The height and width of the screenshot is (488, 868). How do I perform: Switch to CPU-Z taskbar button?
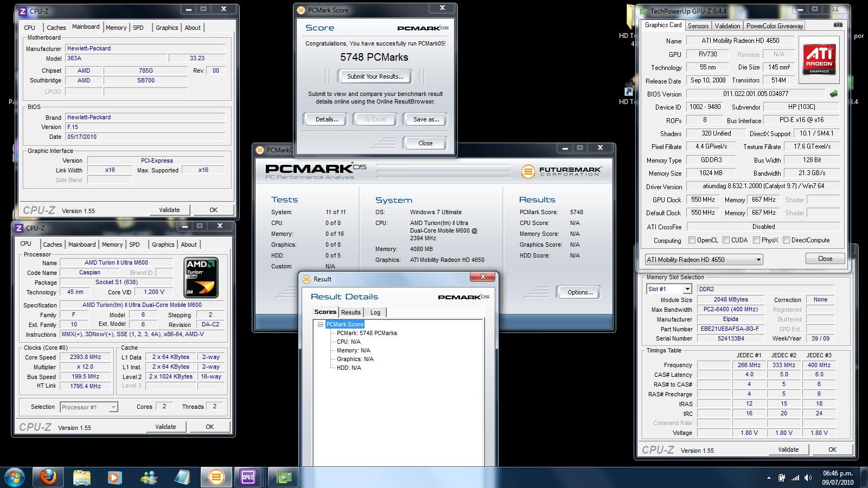click(x=248, y=477)
